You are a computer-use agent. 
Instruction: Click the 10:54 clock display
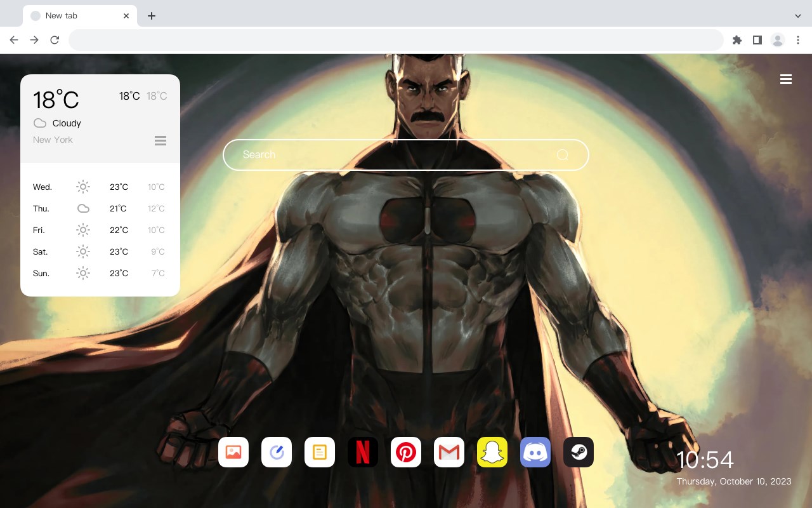tap(705, 460)
